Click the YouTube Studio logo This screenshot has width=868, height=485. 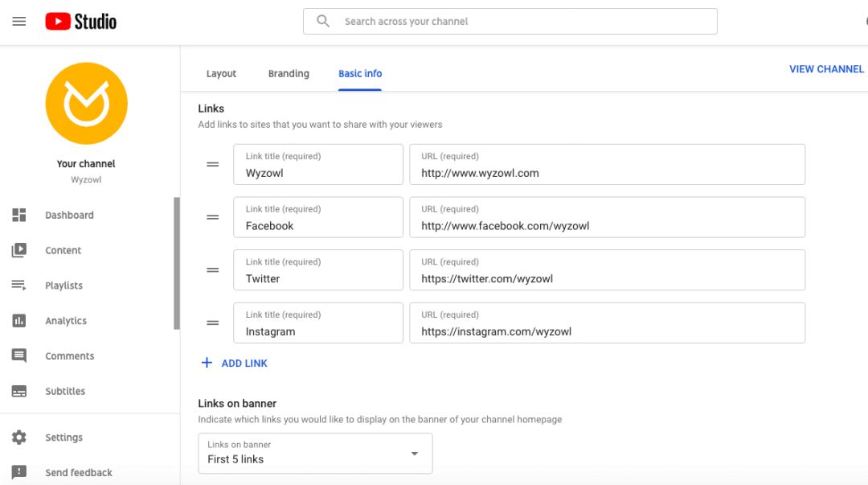pos(81,22)
